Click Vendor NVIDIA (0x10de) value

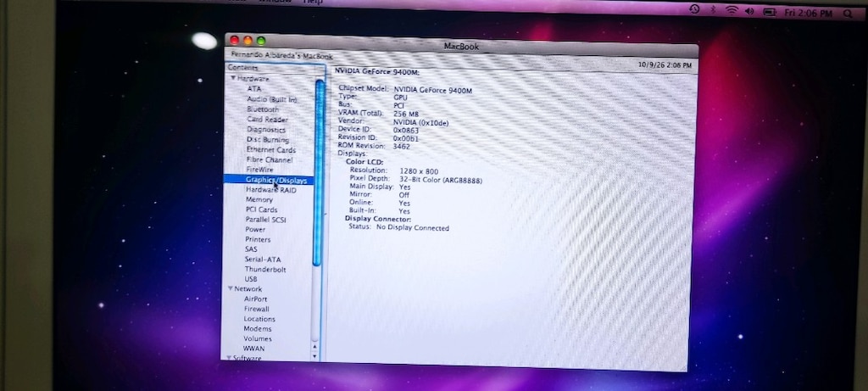(420, 122)
